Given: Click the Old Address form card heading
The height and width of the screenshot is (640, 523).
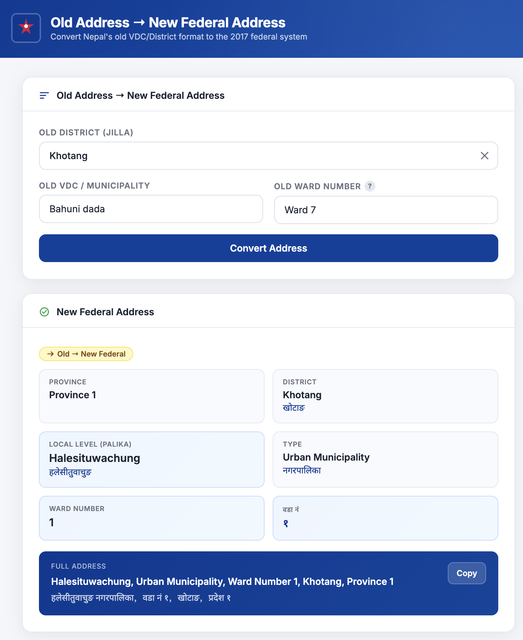Looking at the screenshot, I should coord(140,96).
